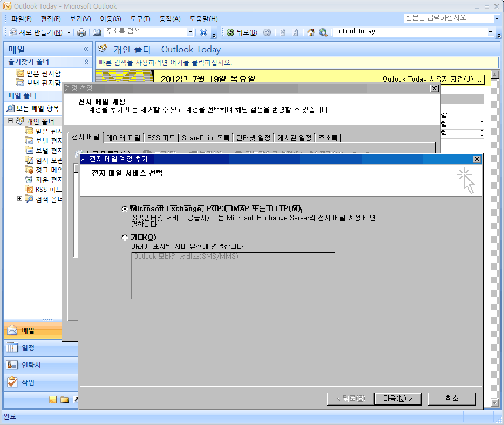504x425 pixels.
Task: Click the green Back arrow (뒤로) in the web toolbar
Action: click(230, 32)
